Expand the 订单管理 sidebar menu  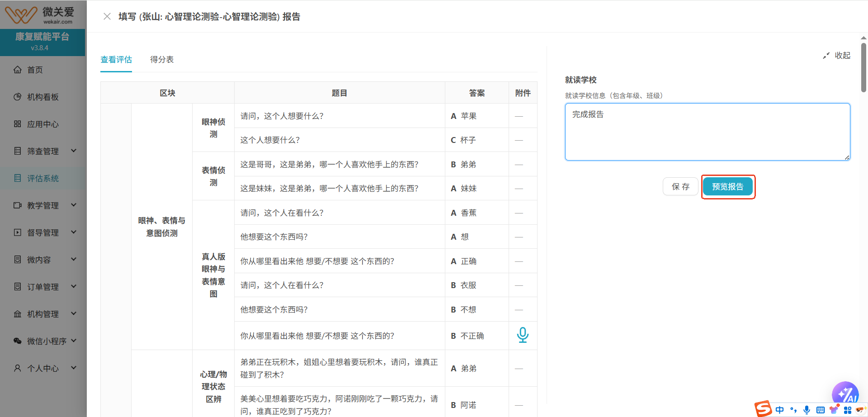pyautogui.click(x=43, y=287)
